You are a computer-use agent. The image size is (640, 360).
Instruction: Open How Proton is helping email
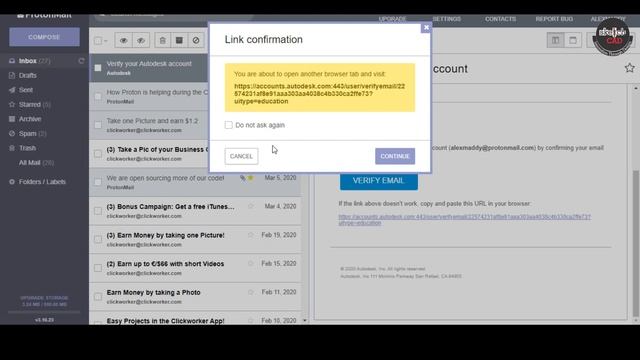pyautogui.click(x=149, y=96)
